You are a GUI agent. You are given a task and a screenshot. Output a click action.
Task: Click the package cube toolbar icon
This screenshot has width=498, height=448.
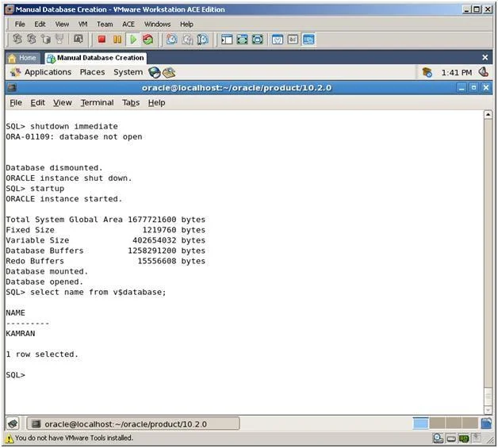point(46,39)
